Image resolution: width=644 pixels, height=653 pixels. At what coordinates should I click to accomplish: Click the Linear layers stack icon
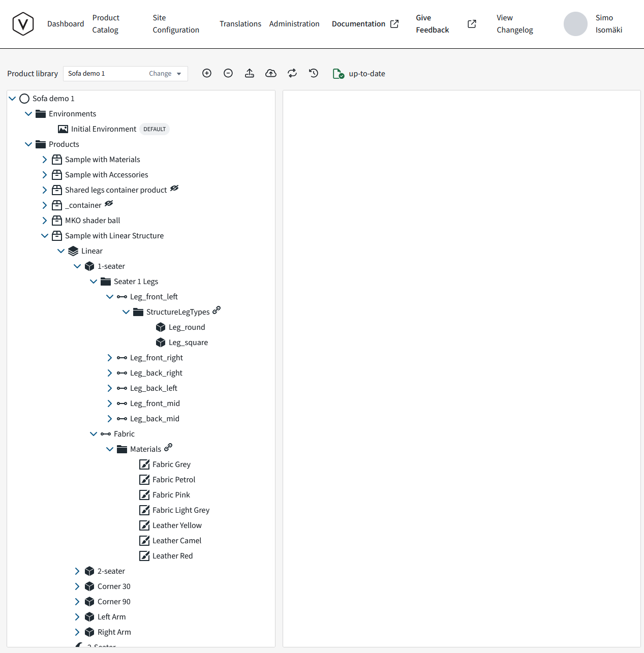click(73, 251)
